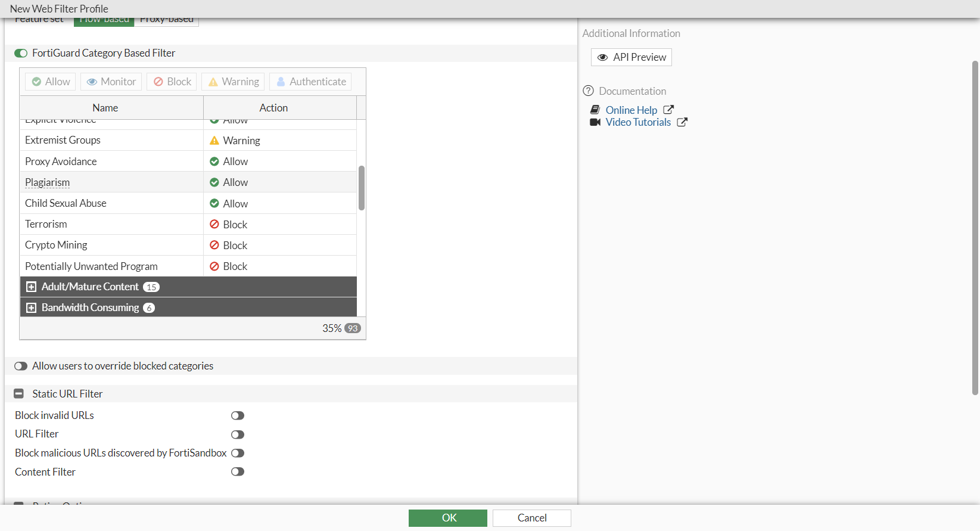Toggle FortiGuard Category Based Filter switch

21,54
